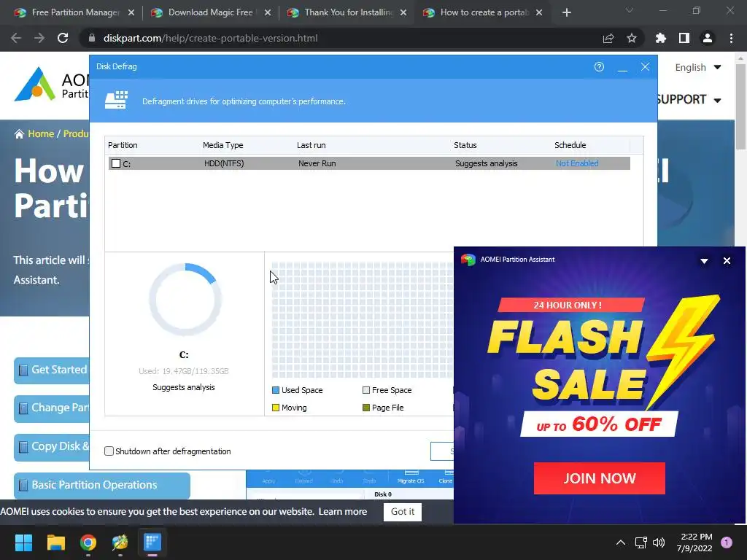Go back in Chrome
747x560 pixels.
pos(16,38)
